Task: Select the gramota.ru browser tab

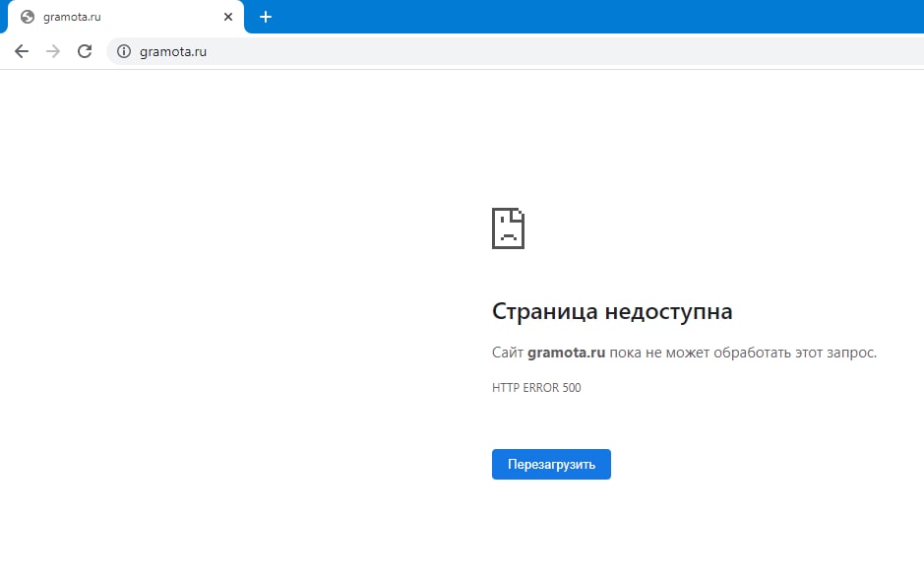Action: click(x=126, y=17)
